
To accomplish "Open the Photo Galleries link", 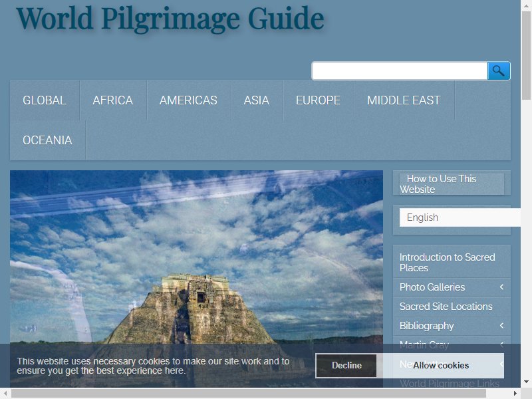I will pos(432,287).
